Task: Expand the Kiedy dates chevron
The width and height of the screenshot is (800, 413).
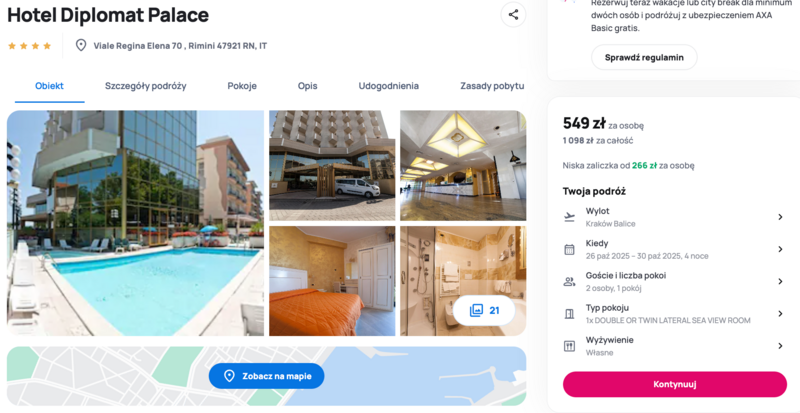Action: tap(780, 249)
